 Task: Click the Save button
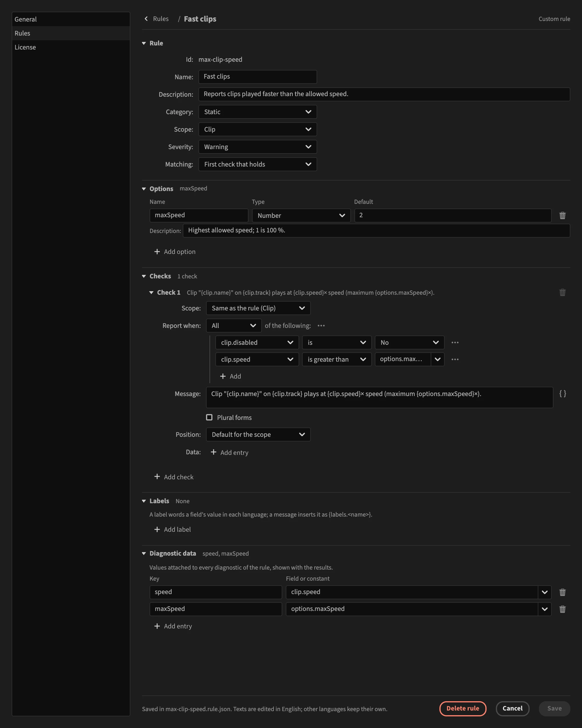[554, 708]
